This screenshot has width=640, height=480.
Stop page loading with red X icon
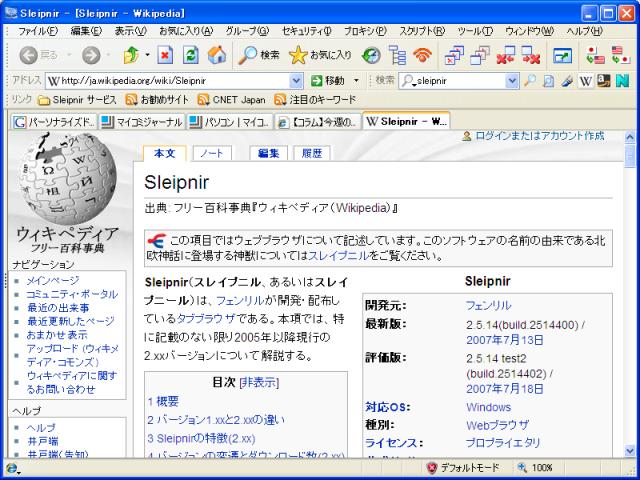165,55
